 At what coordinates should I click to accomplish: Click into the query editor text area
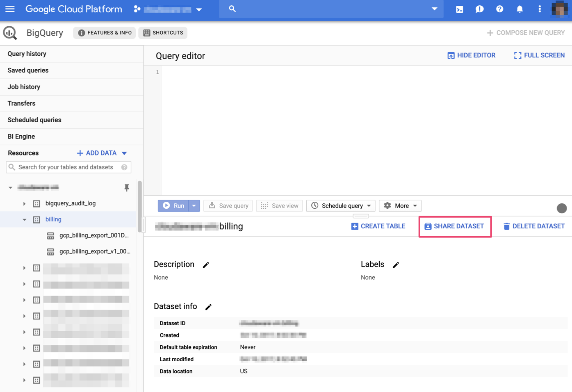tap(367, 130)
